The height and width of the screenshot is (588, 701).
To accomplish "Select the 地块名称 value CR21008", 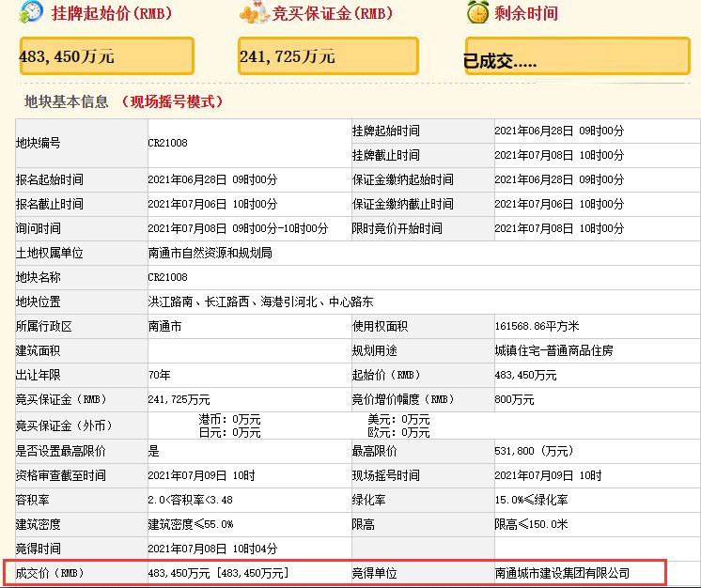I will pos(167,277).
